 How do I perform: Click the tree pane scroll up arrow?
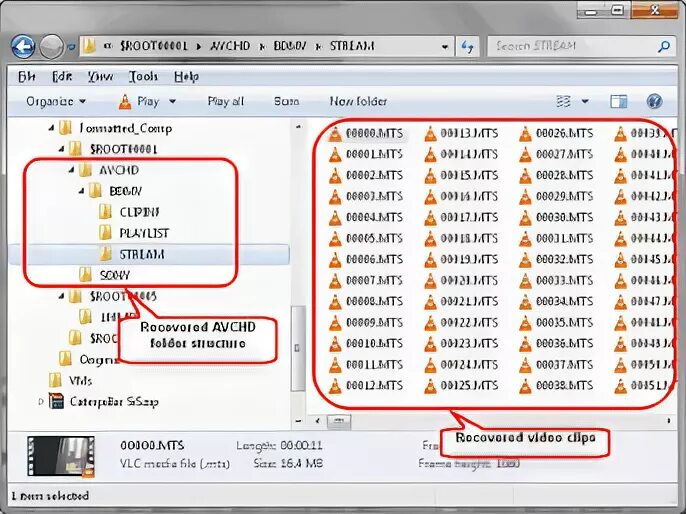(x=298, y=126)
